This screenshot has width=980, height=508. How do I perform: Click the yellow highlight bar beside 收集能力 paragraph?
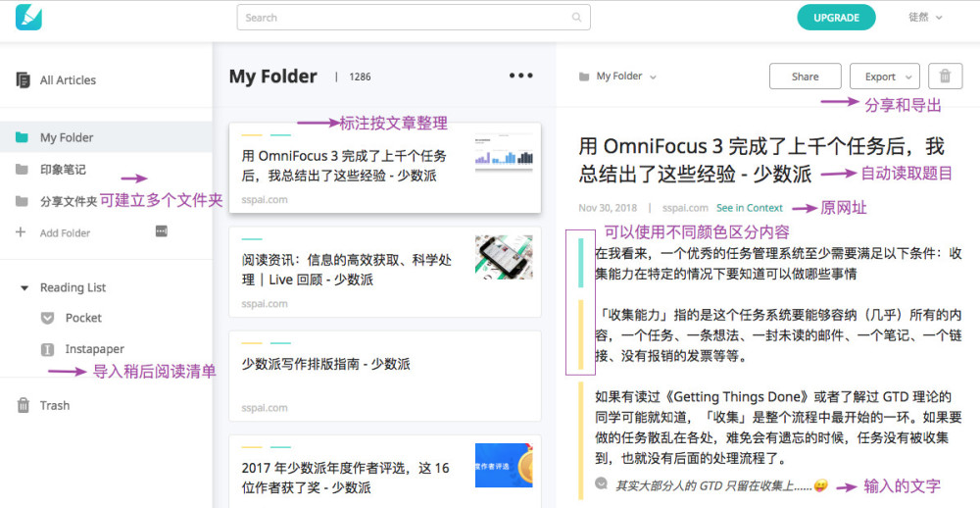581,334
